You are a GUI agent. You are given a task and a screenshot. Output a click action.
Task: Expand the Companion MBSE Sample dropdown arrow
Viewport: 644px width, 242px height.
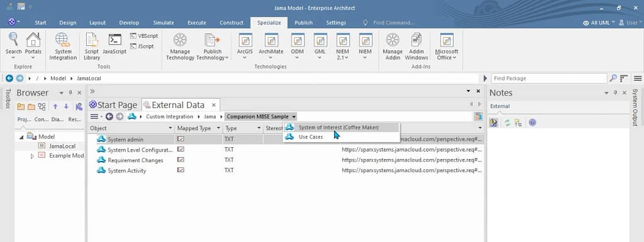(294, 117)
